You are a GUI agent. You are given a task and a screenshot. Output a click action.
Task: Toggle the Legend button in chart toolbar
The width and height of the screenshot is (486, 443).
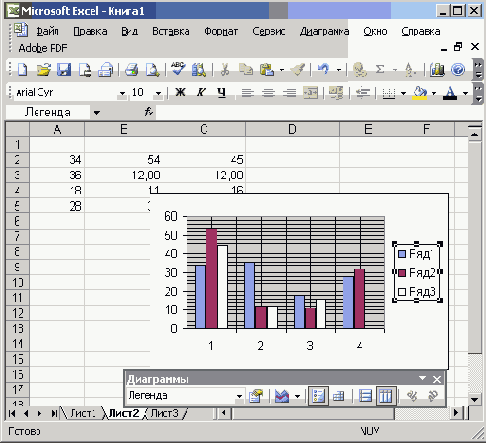coord(318,396)
